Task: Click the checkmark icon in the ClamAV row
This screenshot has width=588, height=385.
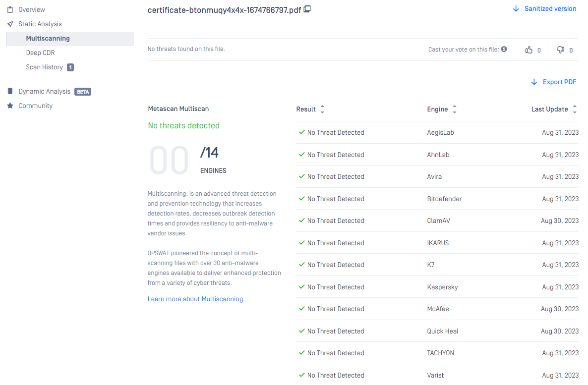Action: point(301,220)
